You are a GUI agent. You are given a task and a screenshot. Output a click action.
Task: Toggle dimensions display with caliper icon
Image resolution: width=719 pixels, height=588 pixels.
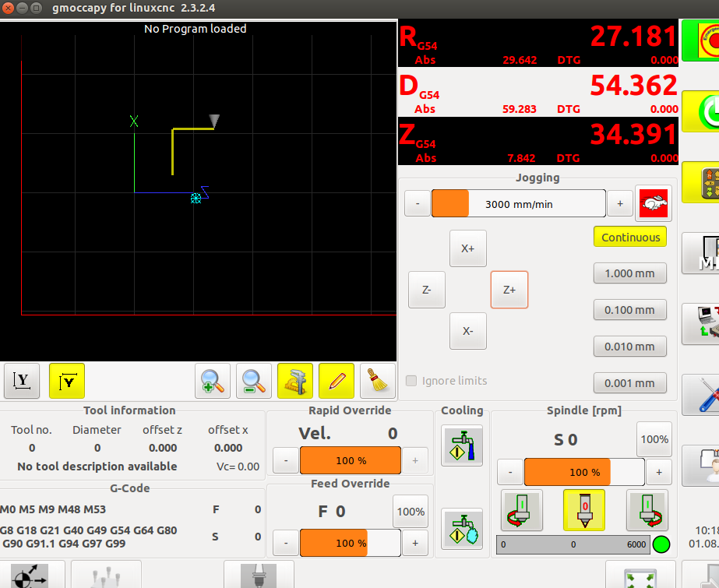(x=295, y=381)
